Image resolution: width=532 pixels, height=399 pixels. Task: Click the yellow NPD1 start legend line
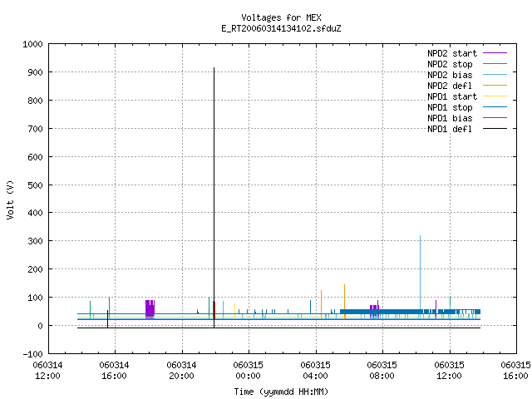(495, 96)
